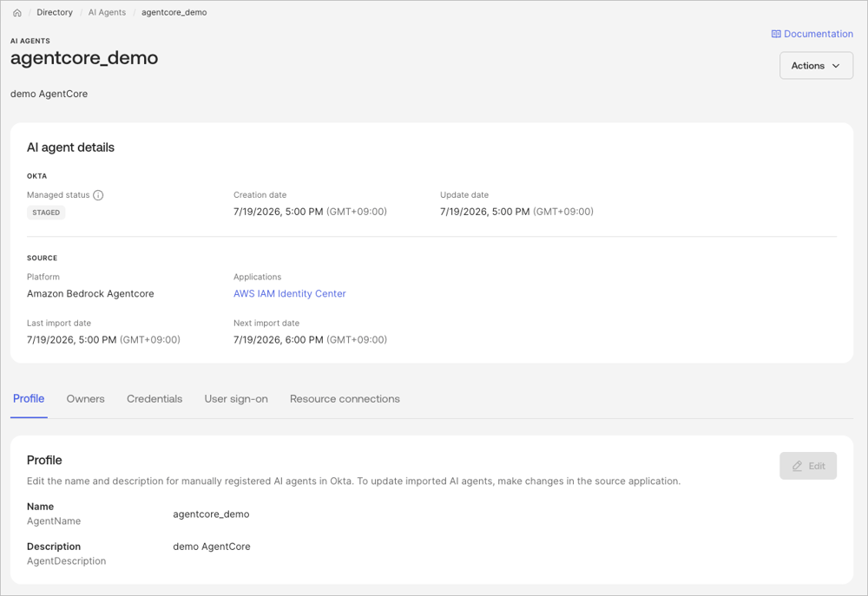
Task: Click the pencil icon on Edit button
Action: (797, 466)
